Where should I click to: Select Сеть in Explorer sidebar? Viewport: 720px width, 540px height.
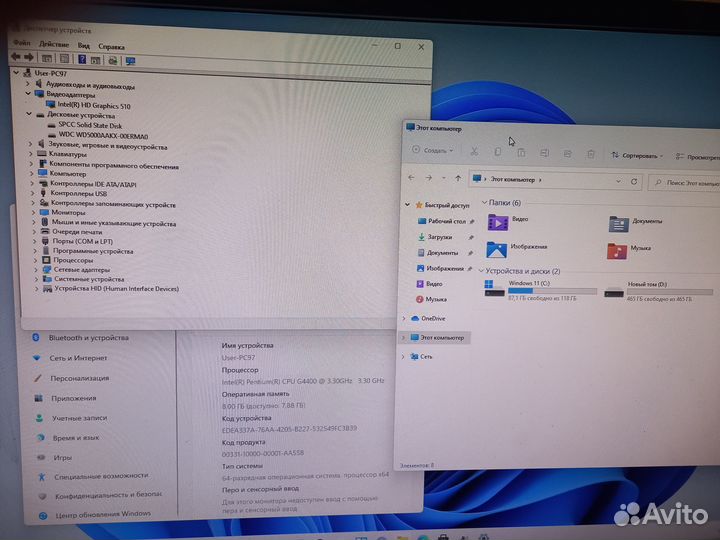coord(421,356)
